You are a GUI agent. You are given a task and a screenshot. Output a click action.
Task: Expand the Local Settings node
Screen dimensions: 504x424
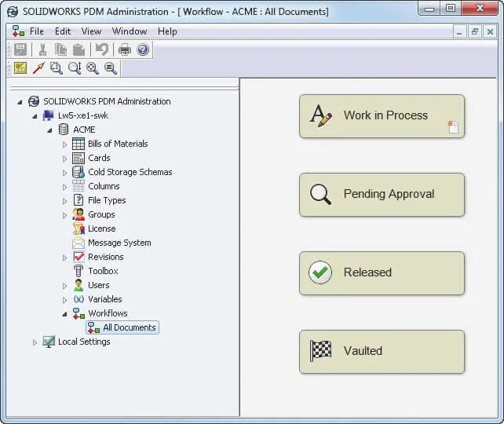click(x=35, y=342)
